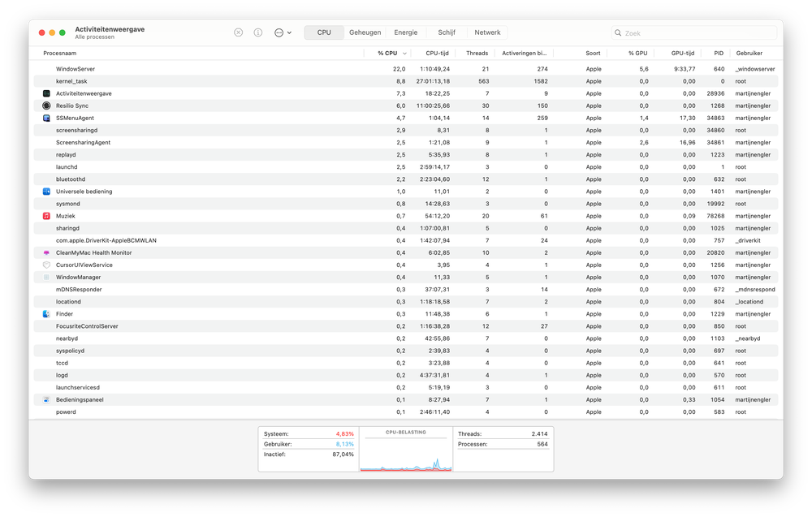Select the logd process row
Image resolution: width=812 pixels, height=517 pixels.
point(405,375)
